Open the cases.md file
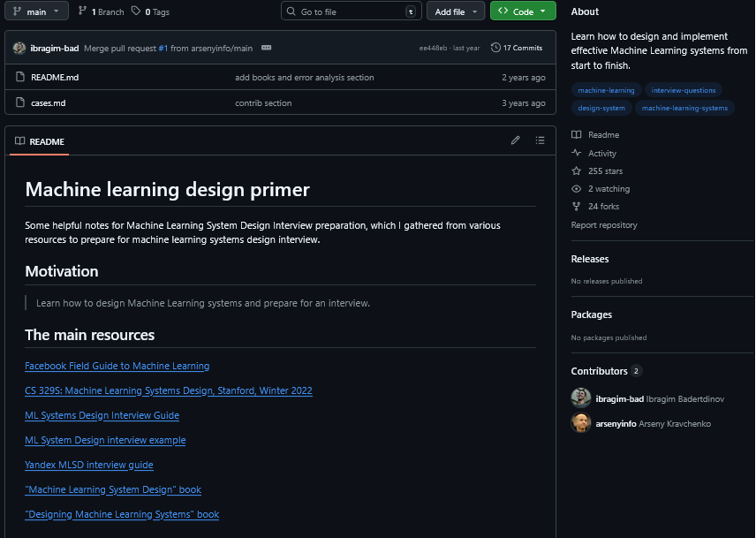Viewport: 756px width, 538px height. pos(49,103)
